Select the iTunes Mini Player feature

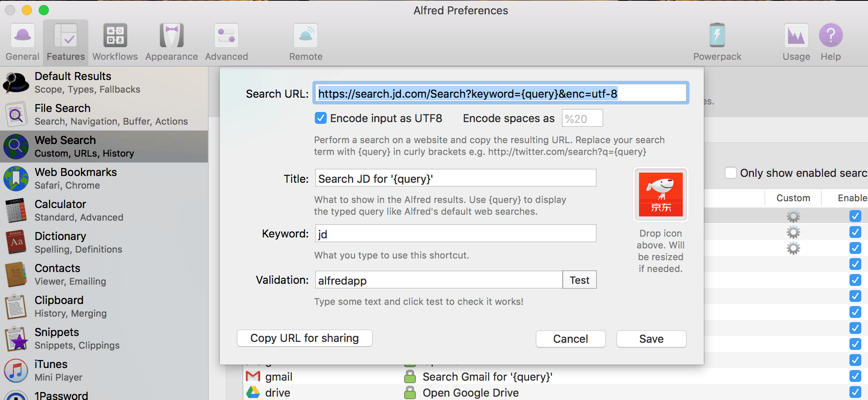pos(104,371)
